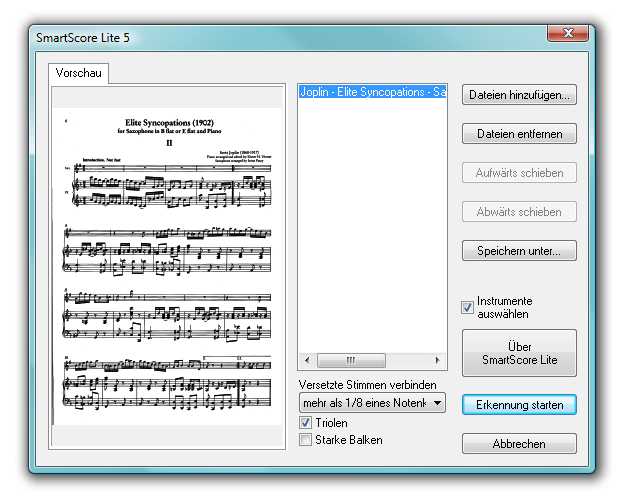The height and width of the screenshot is (502, 634).
Task: Enable Starke Balken checkbox
Action: pyautogui.click(x=305, y=440)
